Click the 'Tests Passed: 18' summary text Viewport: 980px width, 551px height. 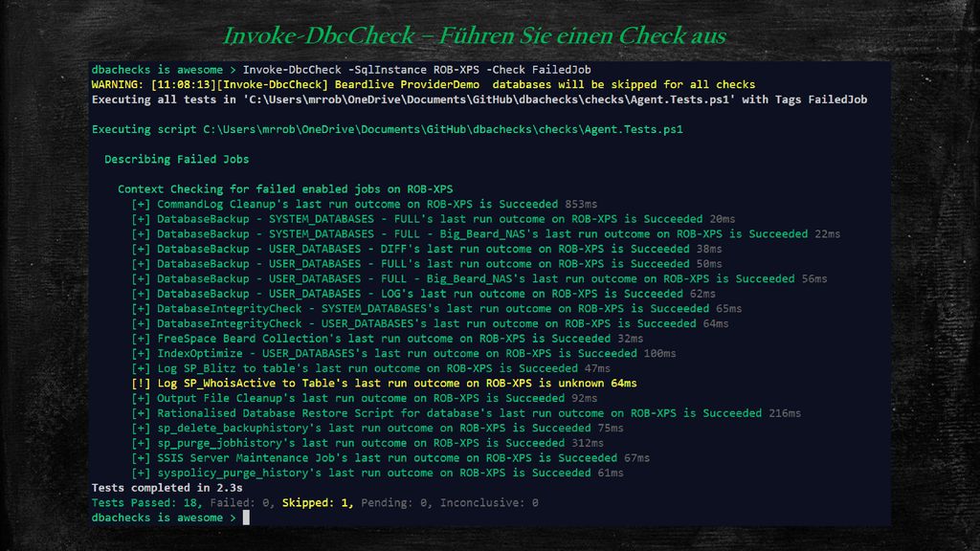(x=146, y=503)
